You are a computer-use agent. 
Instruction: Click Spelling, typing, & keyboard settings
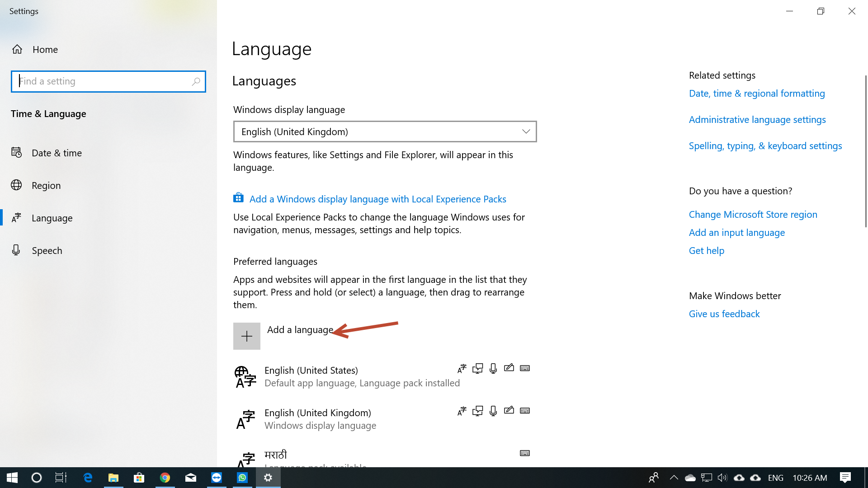[x=765, y=146]
